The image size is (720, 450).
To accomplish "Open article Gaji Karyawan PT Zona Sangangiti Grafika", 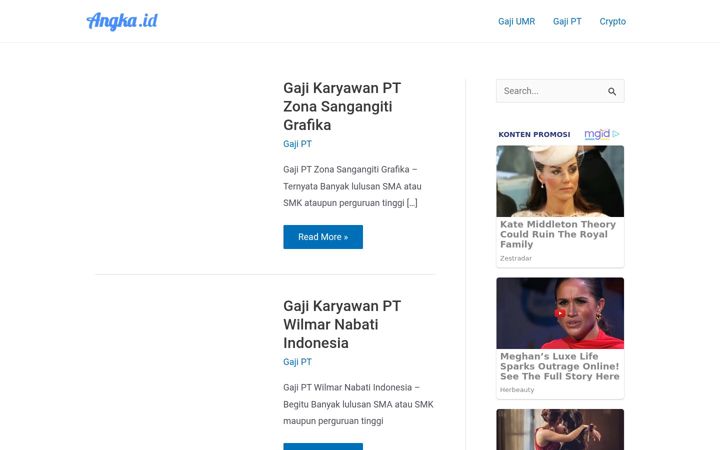I will (x=342, y=106).
